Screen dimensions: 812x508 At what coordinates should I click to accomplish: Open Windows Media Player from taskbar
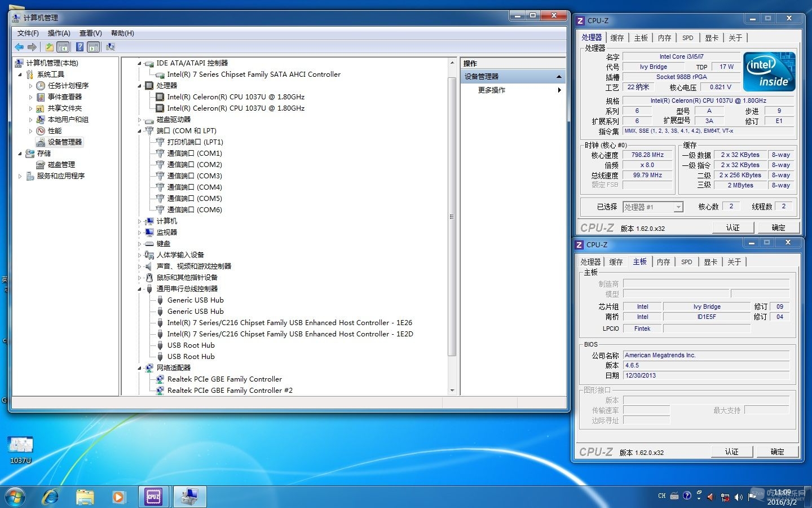coord(118,497)
